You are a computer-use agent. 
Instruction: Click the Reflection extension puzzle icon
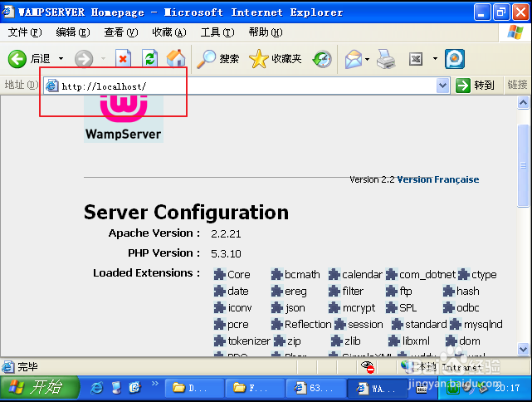tap(277, 324)
